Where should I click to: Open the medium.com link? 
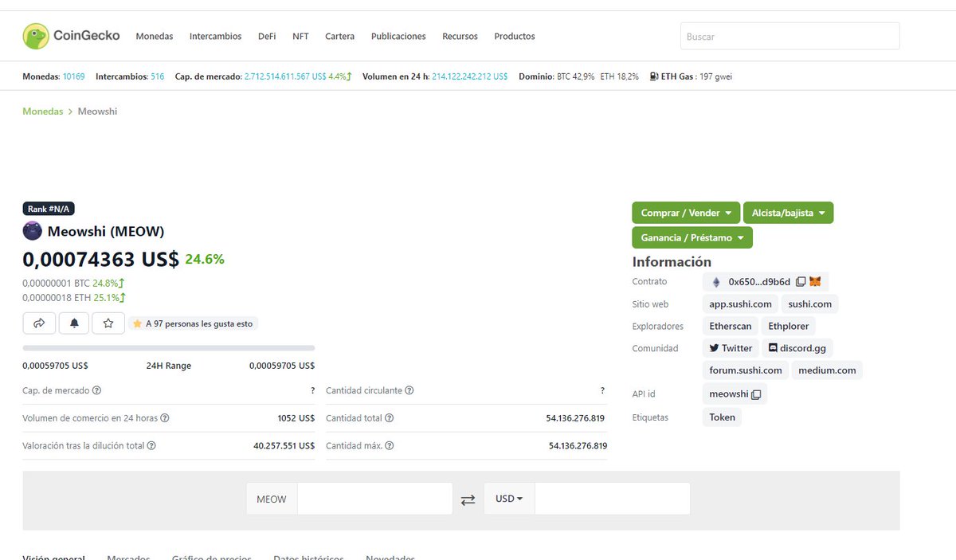coord(827,370)
